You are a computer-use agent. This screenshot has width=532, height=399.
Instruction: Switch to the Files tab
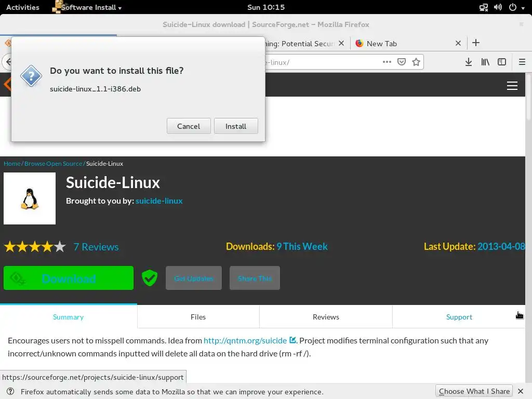[198, 316]
